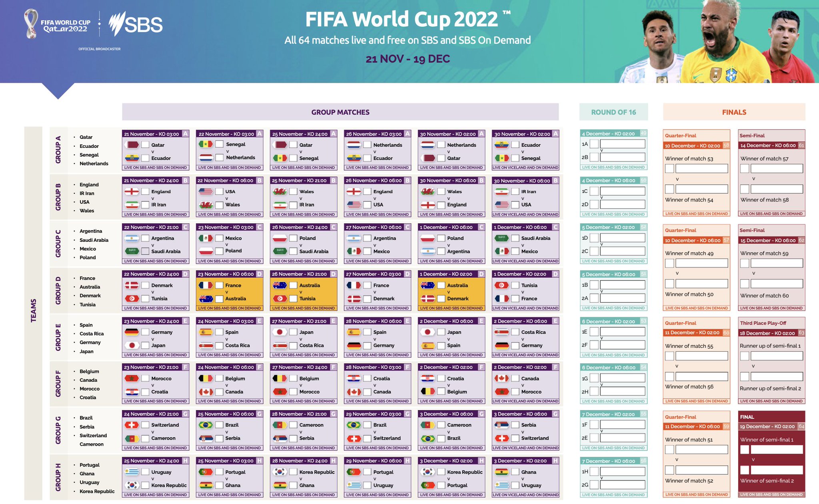Image resolution: width=819 pixels, height=504 pixels.
Task: Select the ROUND OF 16 header
Action: click(x=613, y=112)
